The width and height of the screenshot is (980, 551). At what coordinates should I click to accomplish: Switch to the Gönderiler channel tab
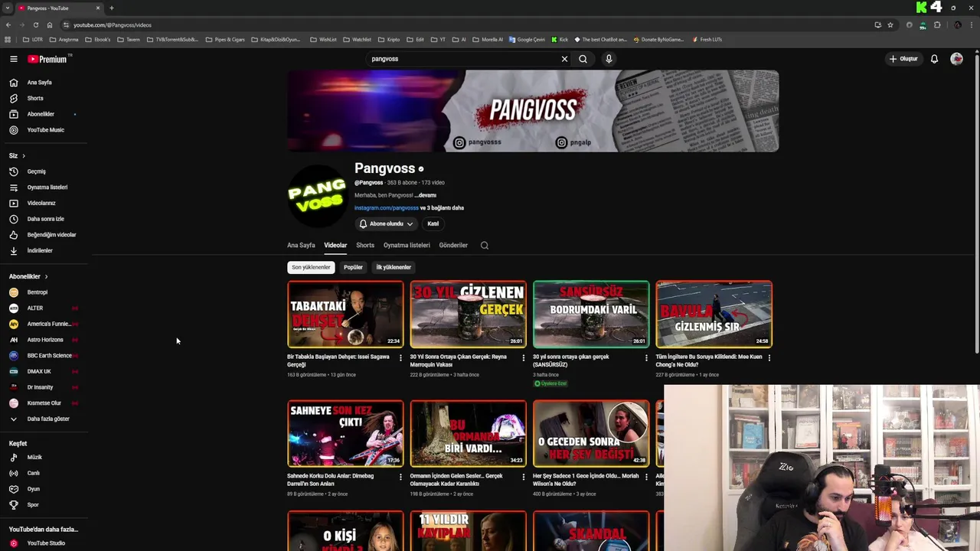coord(453,246)
